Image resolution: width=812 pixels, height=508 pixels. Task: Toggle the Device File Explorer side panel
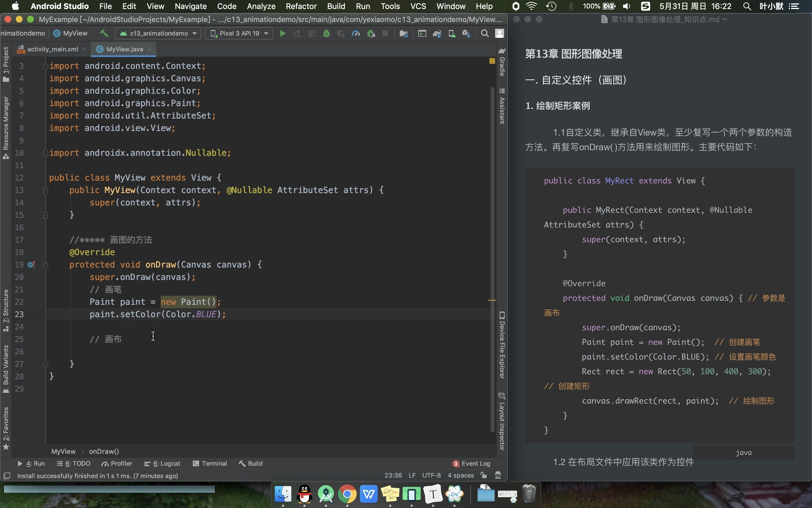click(502, 345)
